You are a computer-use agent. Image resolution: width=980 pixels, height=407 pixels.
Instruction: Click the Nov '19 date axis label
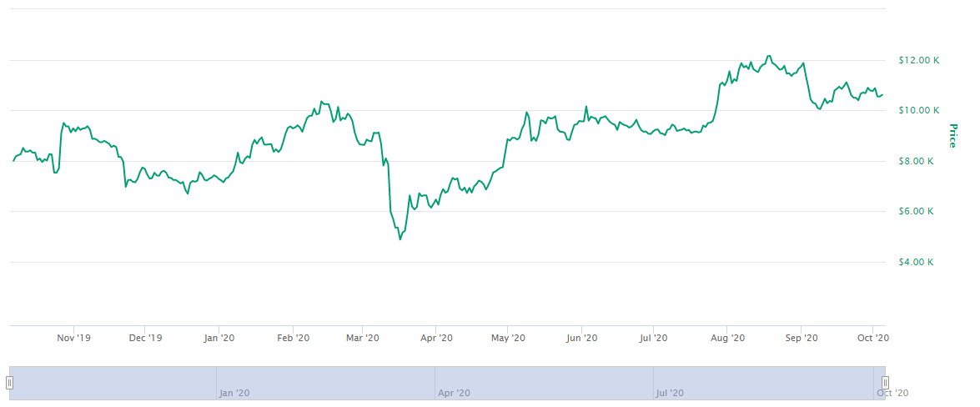pyautogui.click(x=73, y=338)
